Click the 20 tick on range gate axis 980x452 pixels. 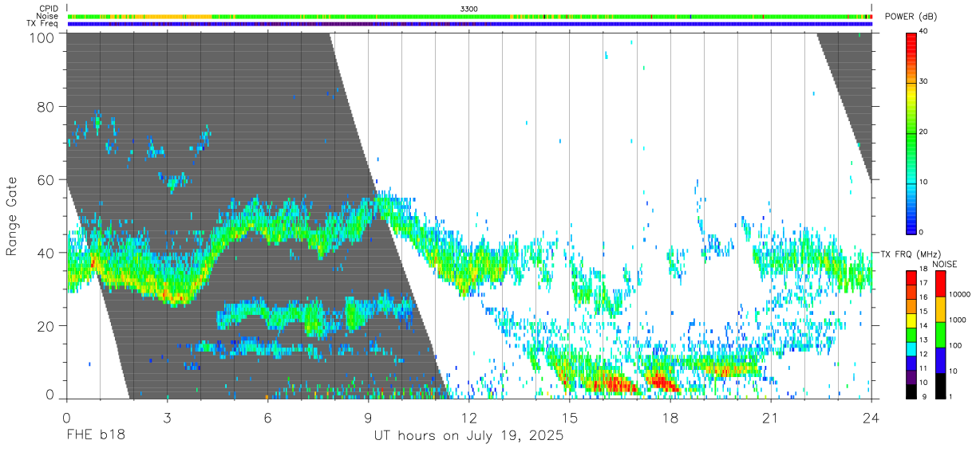(x=47, y=326)
